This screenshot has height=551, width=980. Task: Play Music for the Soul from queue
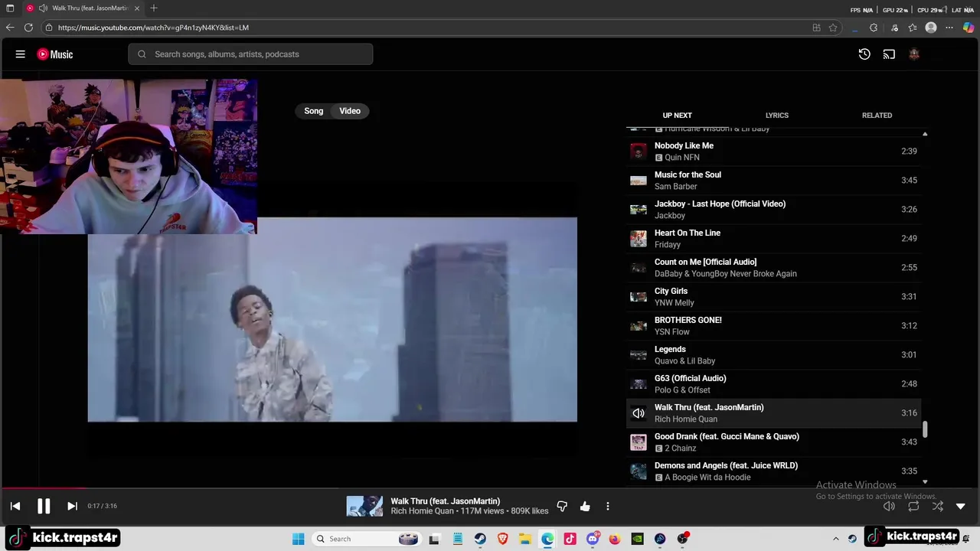773,181
